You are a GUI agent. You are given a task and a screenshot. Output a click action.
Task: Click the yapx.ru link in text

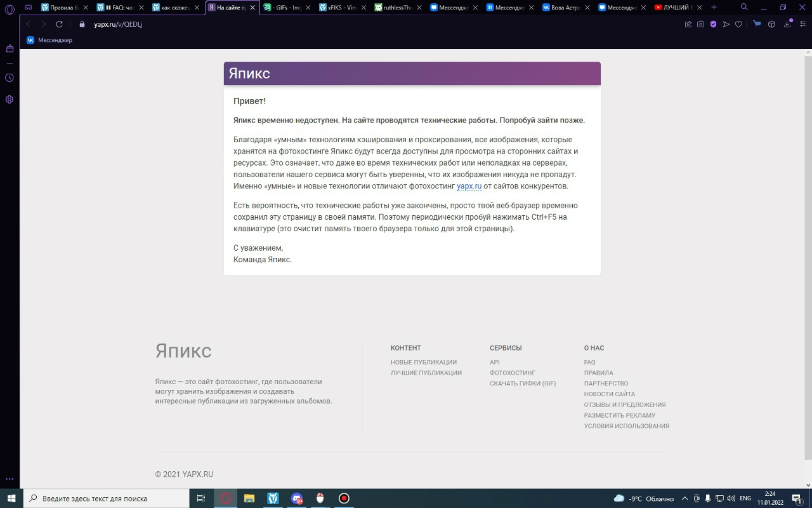pos(469,186)
